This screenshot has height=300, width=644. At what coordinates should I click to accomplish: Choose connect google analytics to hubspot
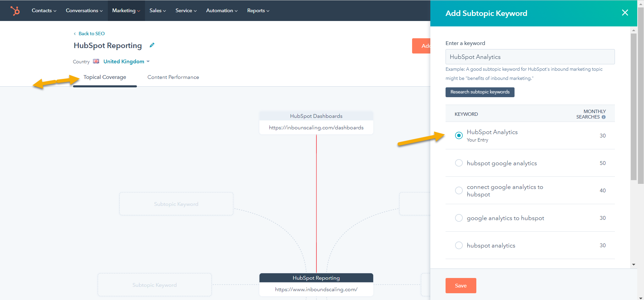(x=459, y=190)
